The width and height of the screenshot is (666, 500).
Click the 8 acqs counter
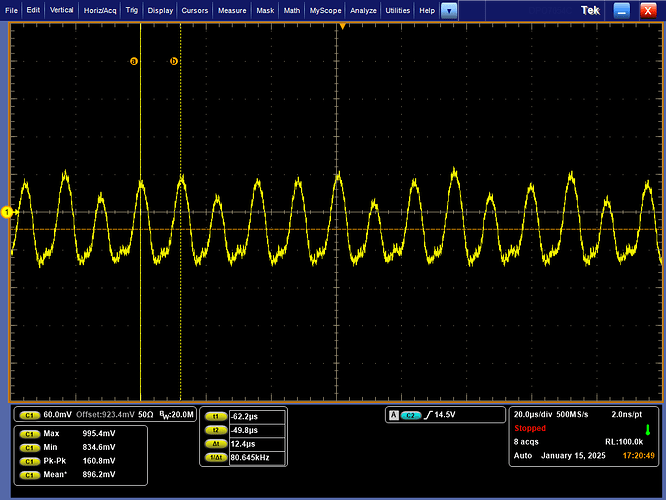[x=526, y=442]
